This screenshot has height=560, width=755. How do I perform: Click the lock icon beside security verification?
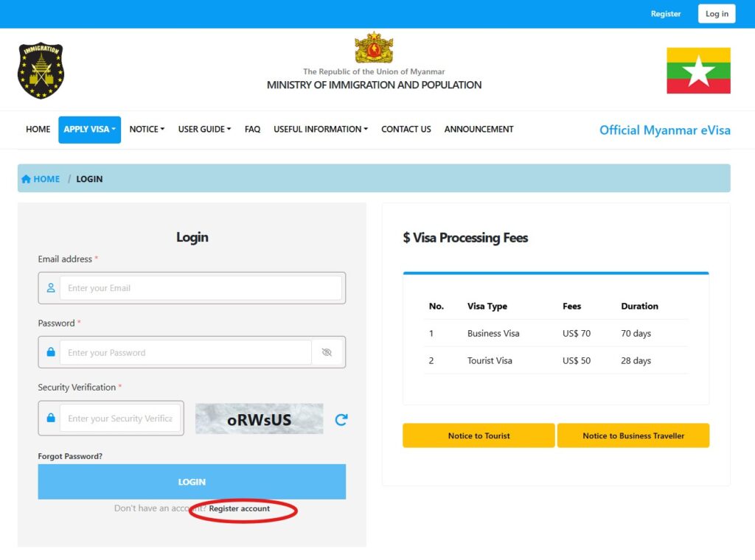point(50,418)
